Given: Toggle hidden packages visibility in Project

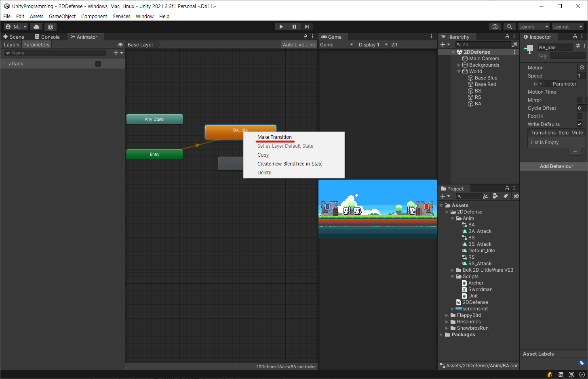Looking at the screenshot, I should (x=516, y=196).
